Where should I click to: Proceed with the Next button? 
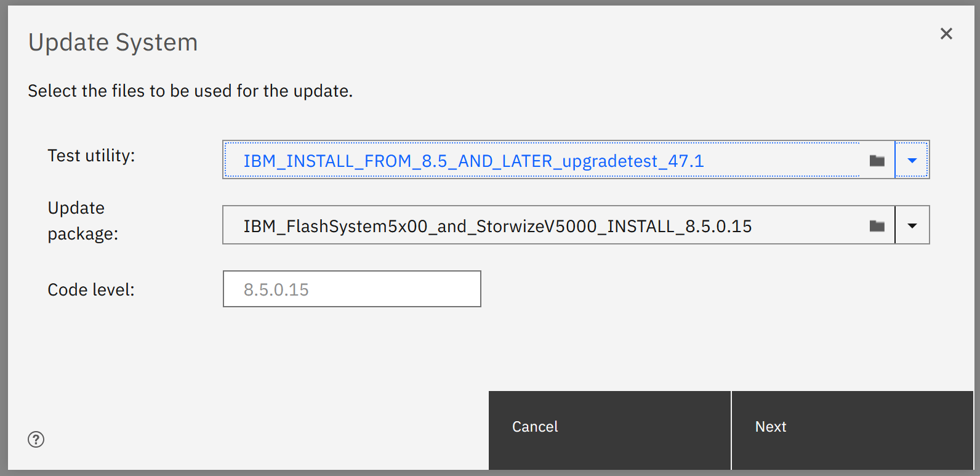[x=853, y=430]
